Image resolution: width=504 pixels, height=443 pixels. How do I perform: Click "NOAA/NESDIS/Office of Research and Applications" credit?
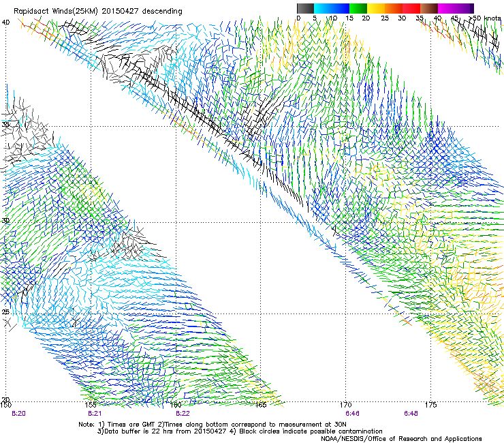pyautogui.click(x=401, y=439)
